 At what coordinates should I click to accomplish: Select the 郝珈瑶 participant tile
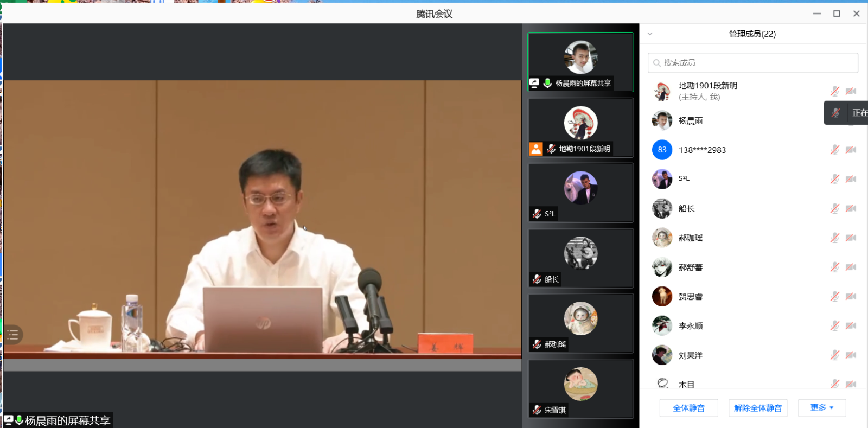pyautogui.click(x=580, y=323)
